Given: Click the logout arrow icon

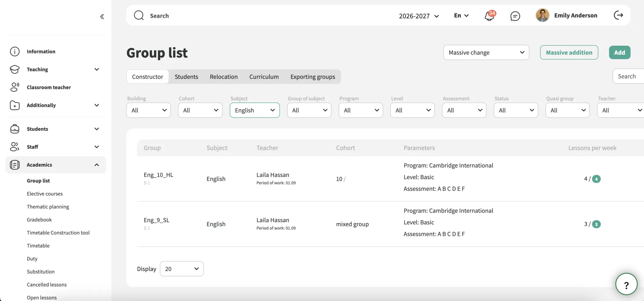Looking at the screenshot, I should point(618,15).
